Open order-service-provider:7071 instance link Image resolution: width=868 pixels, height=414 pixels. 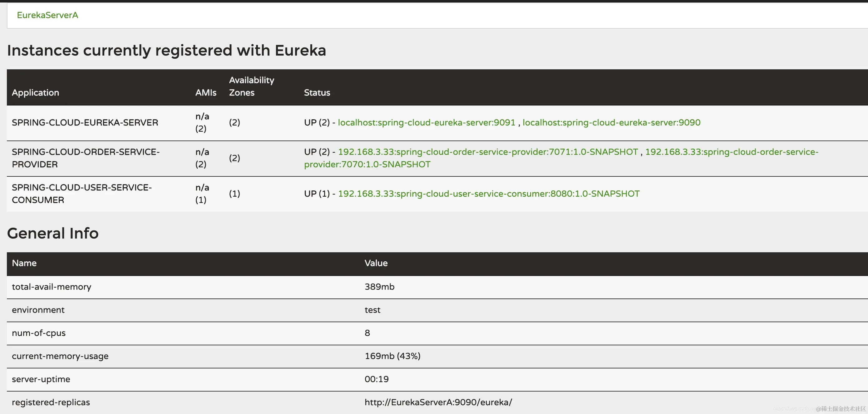(488, 152)
